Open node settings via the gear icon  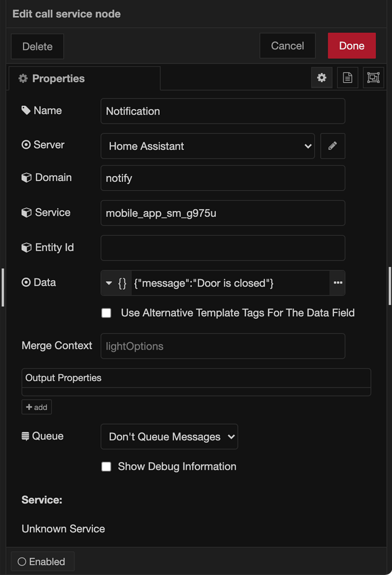pyautogui.click(x=321, y=78)
